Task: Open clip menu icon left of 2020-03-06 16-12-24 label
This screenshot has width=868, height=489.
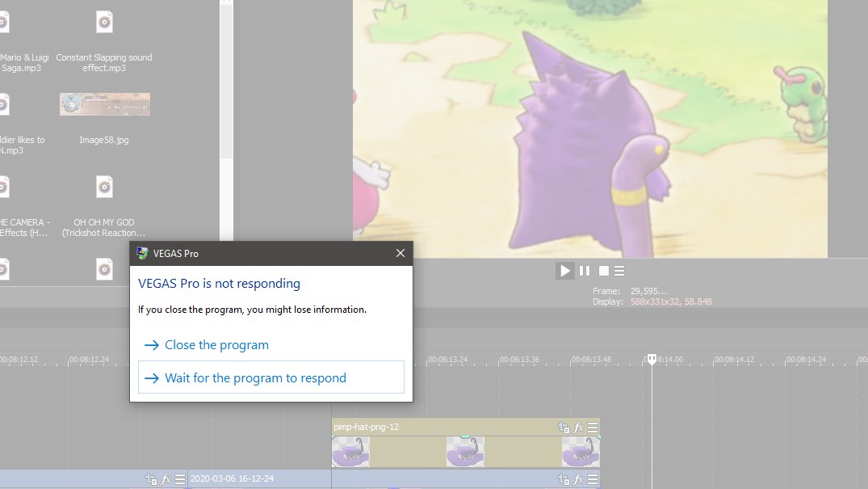Action: tap(180, 479)
